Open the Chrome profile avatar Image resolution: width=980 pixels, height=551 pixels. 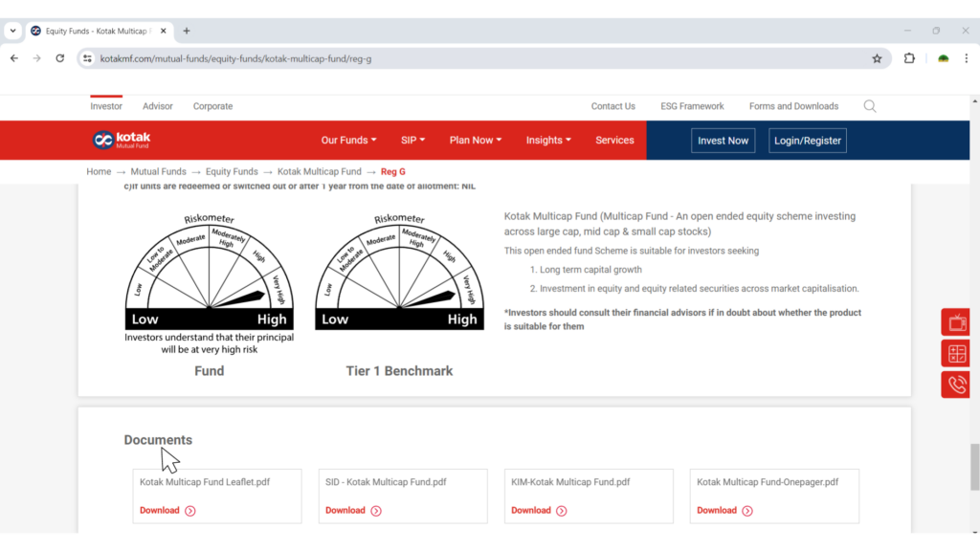tap(943, 58)
